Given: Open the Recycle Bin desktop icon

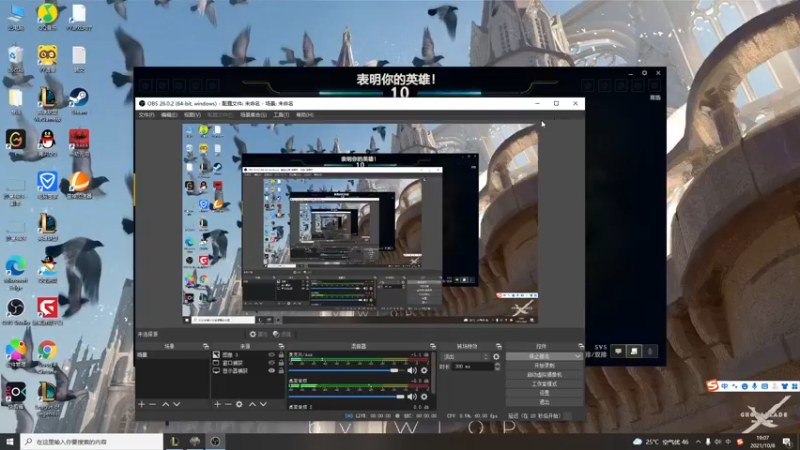Looking at the screenshot, I should click(16, 58).
